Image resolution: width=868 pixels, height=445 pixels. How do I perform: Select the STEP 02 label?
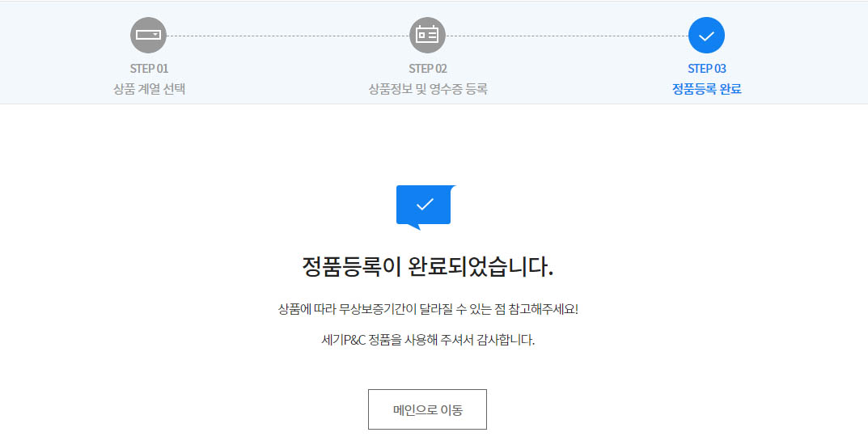427,69
